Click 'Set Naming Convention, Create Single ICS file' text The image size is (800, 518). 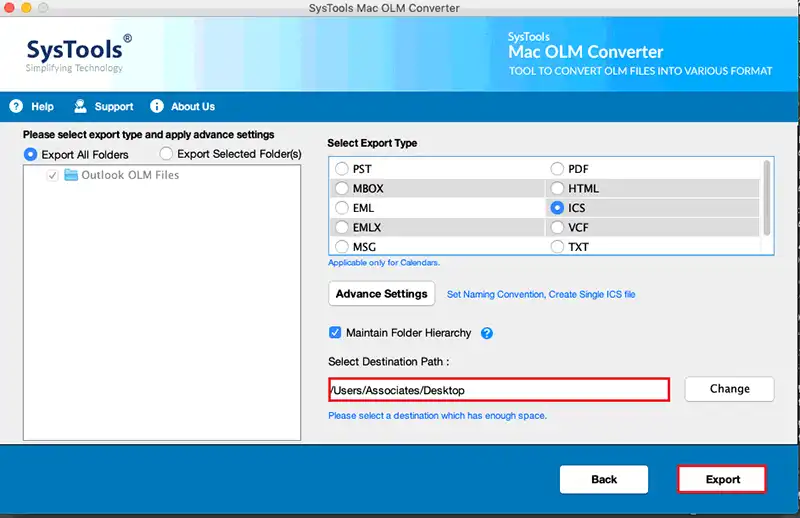(541, 294)
